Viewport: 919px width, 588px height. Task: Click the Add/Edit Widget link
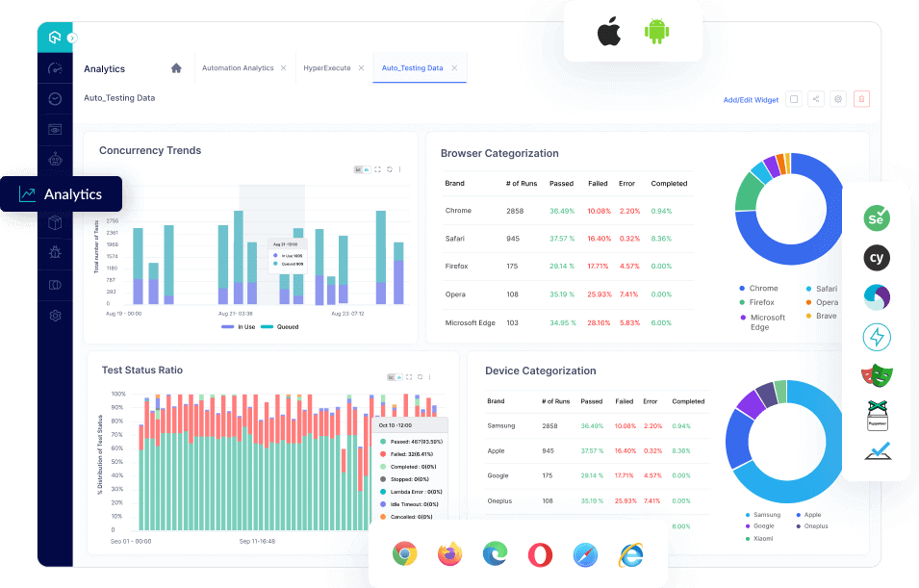[x=751, y=99]
